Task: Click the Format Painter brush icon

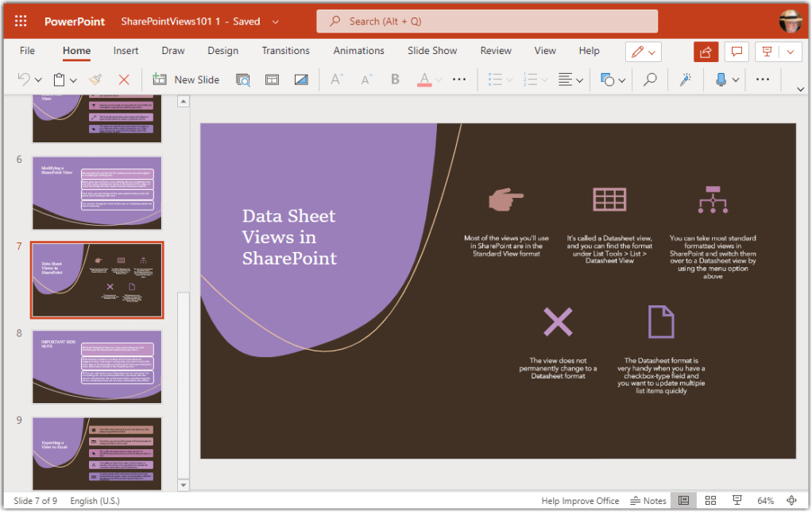Action: coord(95,80)
